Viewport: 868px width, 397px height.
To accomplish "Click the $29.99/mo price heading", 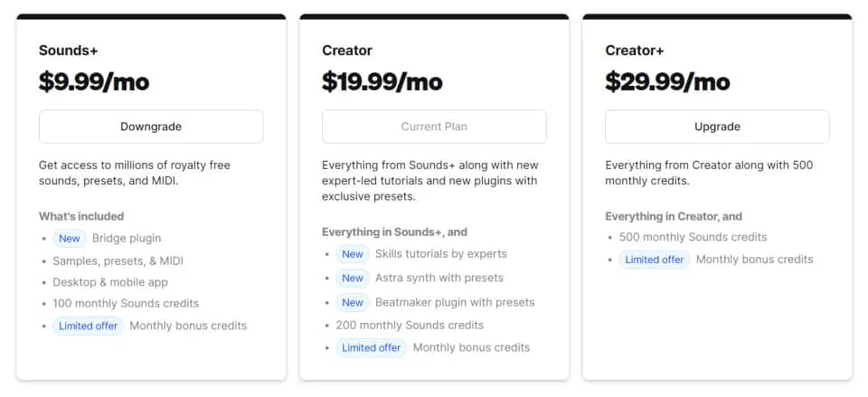I will click(667, 82).
